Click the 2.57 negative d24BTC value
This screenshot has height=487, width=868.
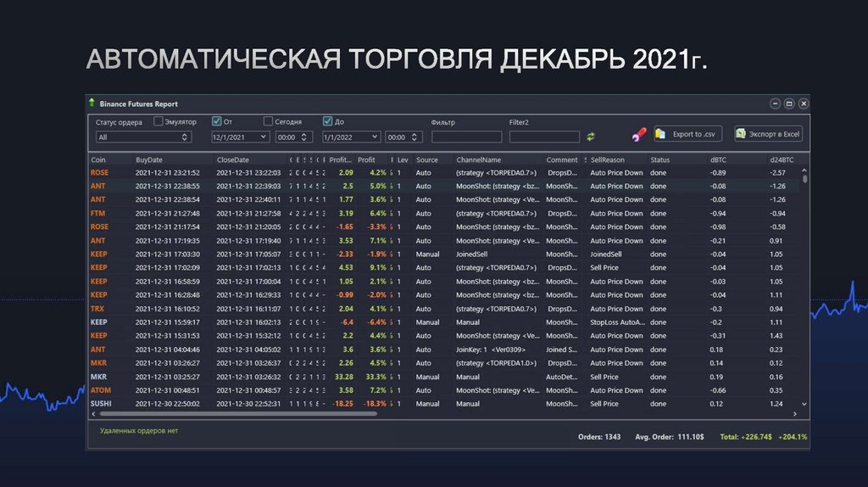(x=778, y=172)
